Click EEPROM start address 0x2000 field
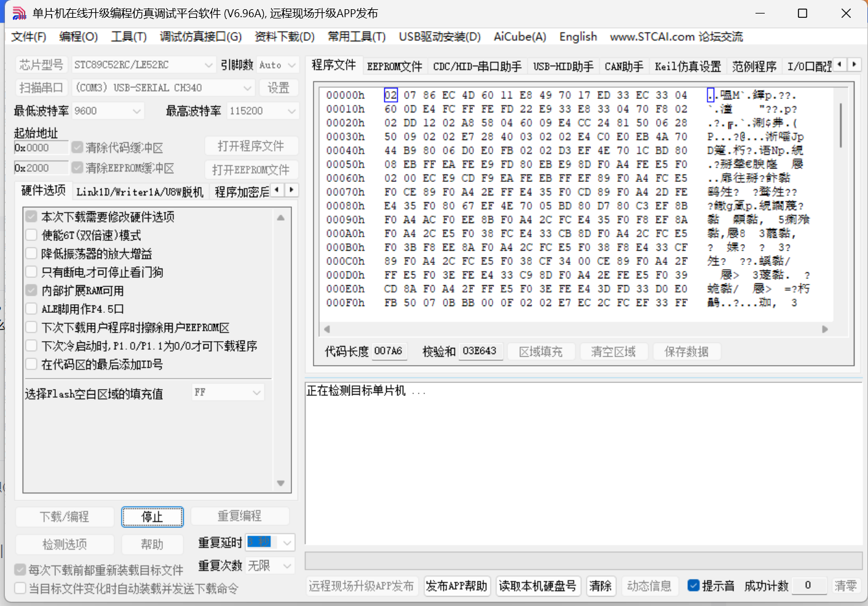The width and height of the screenshot is (868, 606). point(41,168)
